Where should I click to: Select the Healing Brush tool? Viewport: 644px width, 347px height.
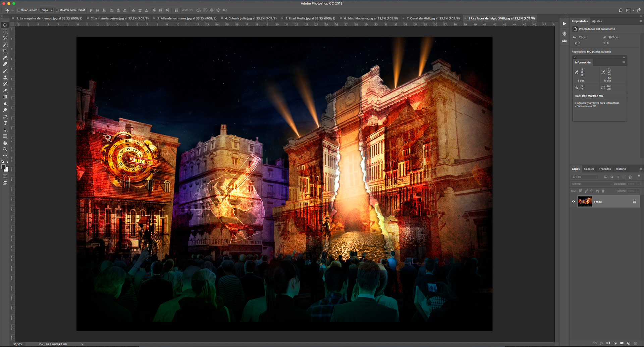tap(5, 64)
